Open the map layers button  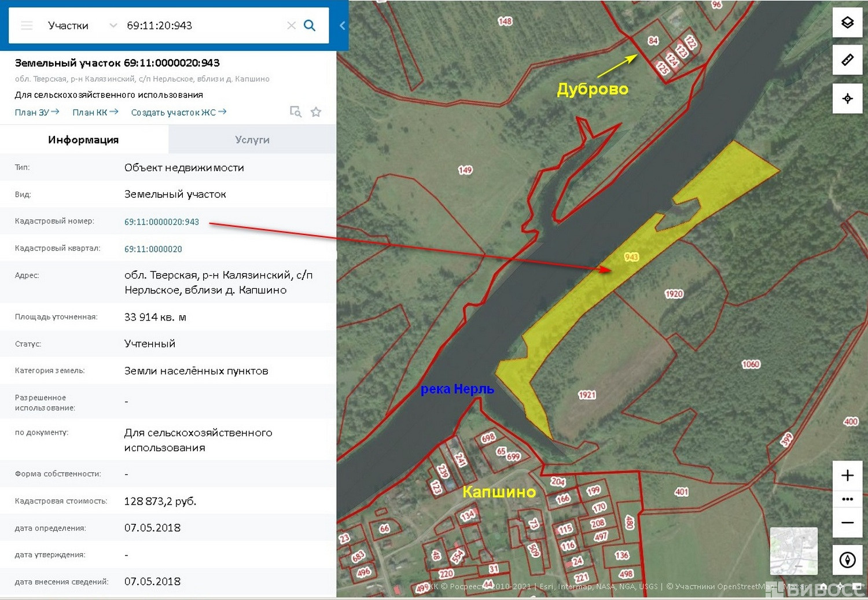848,23
